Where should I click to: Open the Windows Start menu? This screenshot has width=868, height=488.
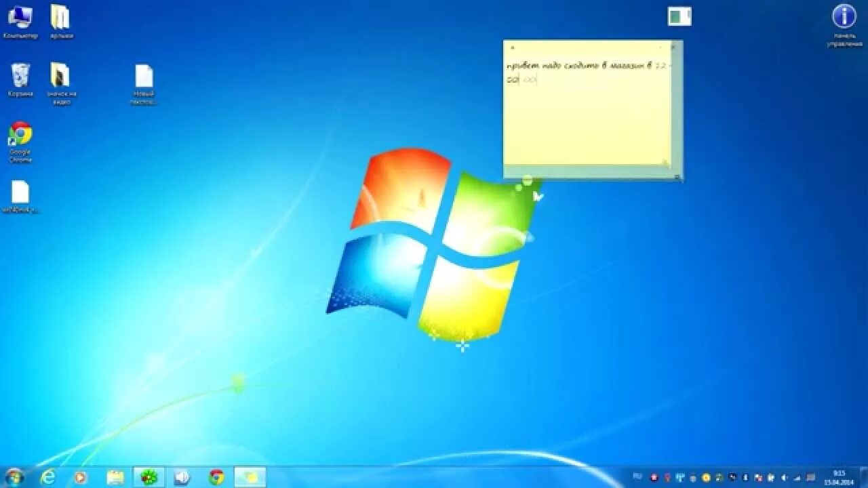pyautogui.click(x=14, y=477)
